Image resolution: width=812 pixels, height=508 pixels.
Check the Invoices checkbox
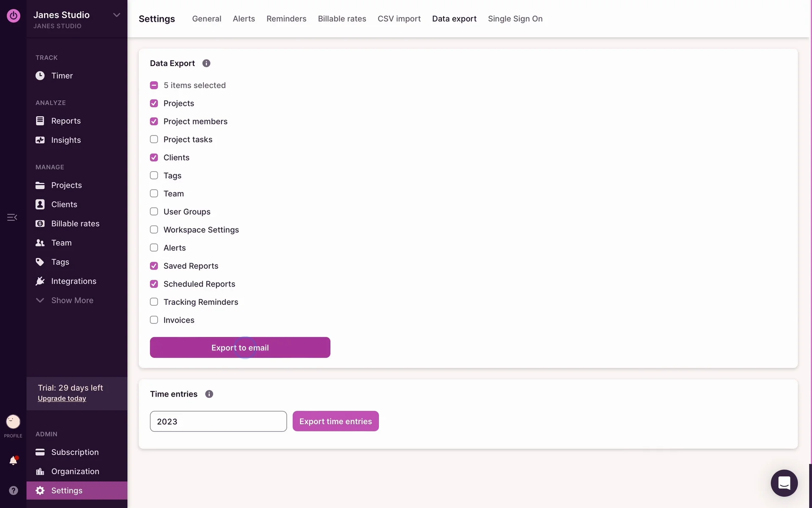pos(154,320)
